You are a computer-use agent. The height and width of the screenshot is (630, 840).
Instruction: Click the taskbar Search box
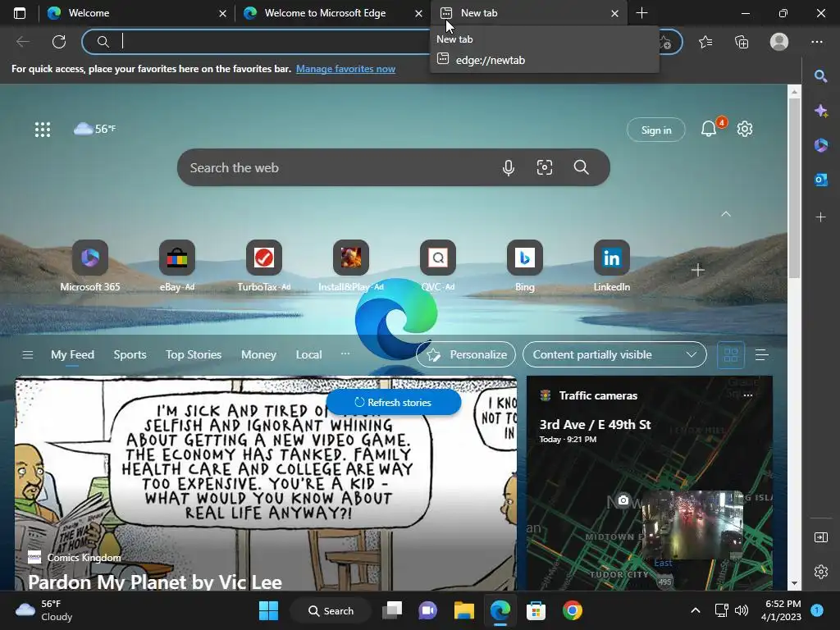tap(331, 610)
